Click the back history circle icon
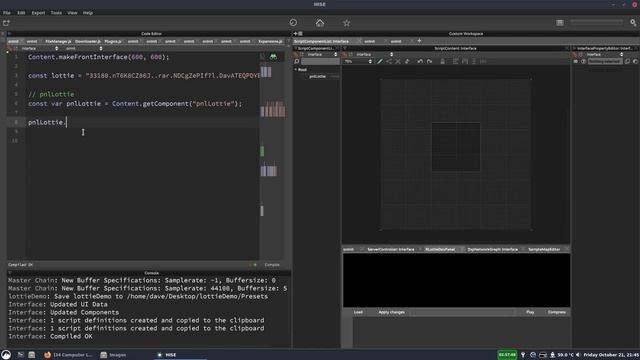The width and height of the screenshot is (640, 360). point(293,23)
